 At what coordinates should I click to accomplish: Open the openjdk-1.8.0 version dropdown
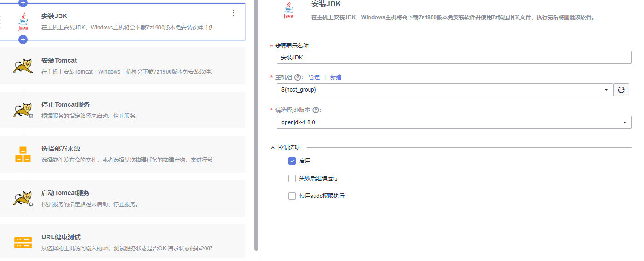click(x=454, y=122)
